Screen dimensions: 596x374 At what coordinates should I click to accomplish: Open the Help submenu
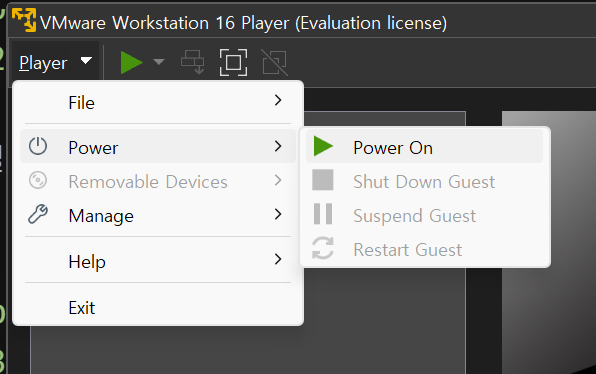pos(158,261)
